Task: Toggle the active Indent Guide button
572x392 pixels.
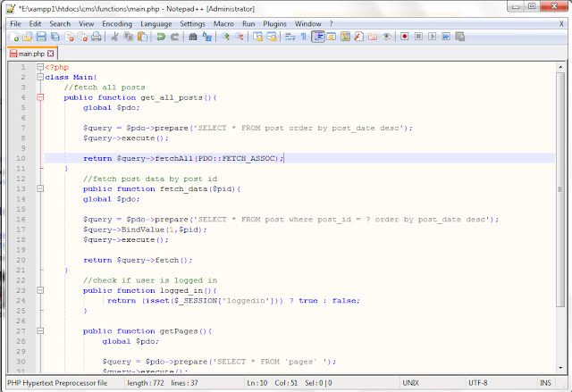Action: [318, 37]
